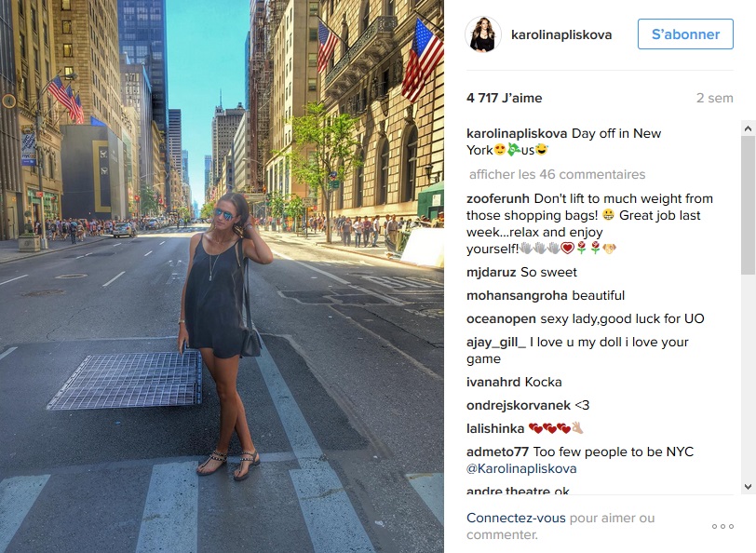This screenshot has width=756, height=553.
Task: Open mjdaruz commenter profile
Action: click(x=492, y=273)
